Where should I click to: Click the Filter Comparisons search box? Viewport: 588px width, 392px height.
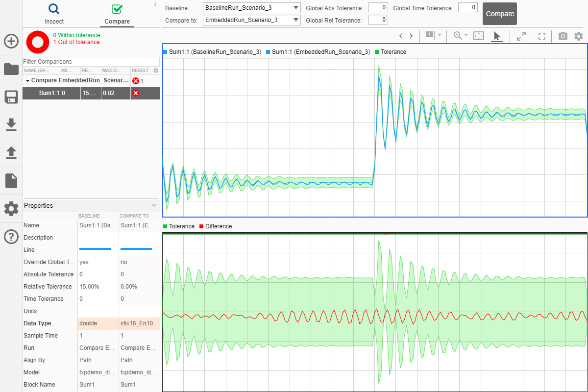click(91, 62)
